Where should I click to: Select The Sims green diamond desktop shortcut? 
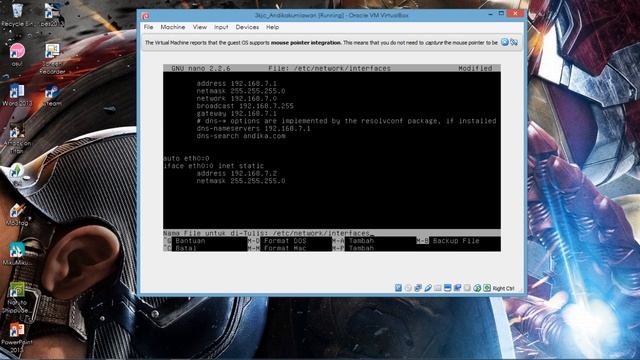pos(17,171)
